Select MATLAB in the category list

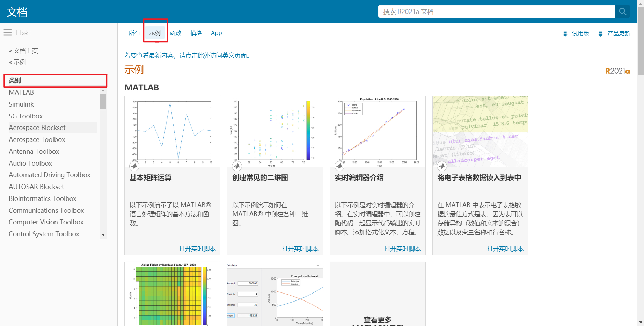(x=21, y=93)
